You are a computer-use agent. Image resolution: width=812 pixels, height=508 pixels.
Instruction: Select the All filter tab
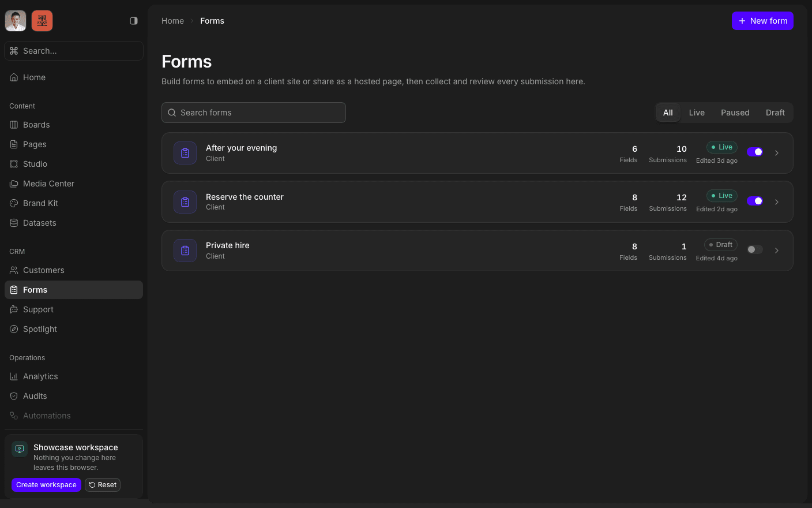click(668, 113)
